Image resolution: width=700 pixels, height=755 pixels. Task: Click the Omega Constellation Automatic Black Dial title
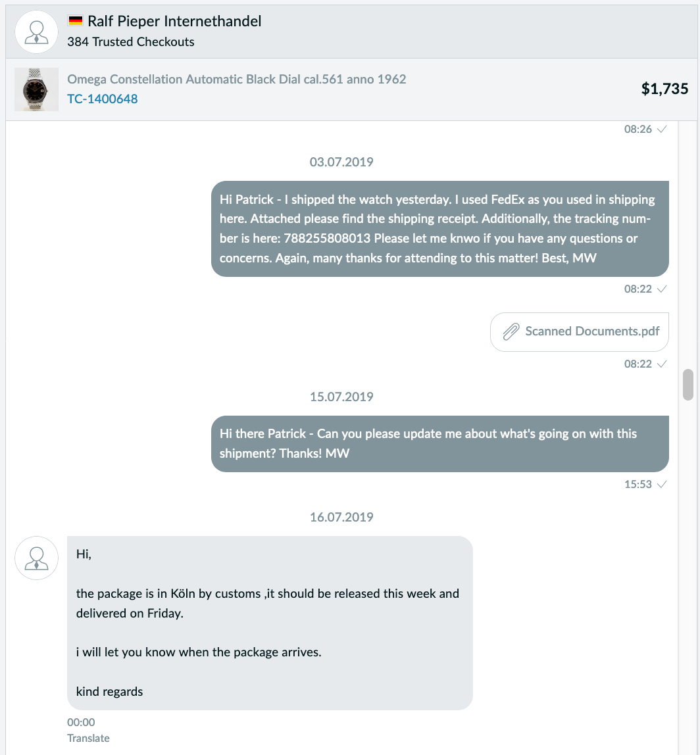click(x=237, y=79)
